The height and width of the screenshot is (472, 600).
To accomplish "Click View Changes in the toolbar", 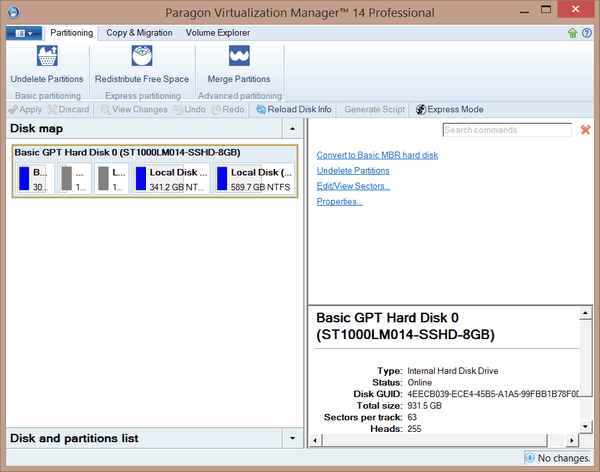I will click(x=134, y=109).
